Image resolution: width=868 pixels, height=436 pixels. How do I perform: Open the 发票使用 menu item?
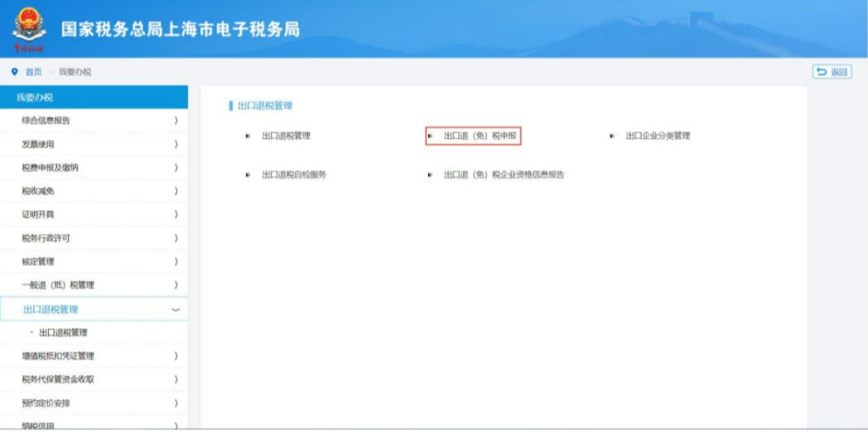point(94,145)
